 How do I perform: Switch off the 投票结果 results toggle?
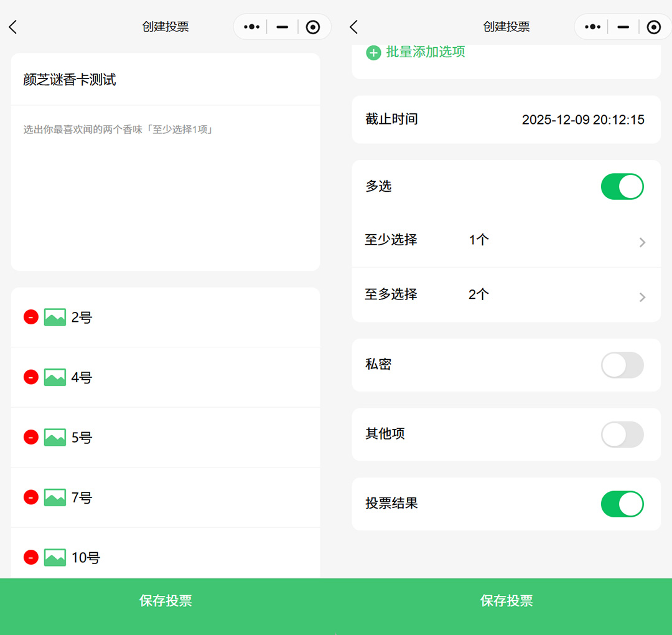(622, 504)
